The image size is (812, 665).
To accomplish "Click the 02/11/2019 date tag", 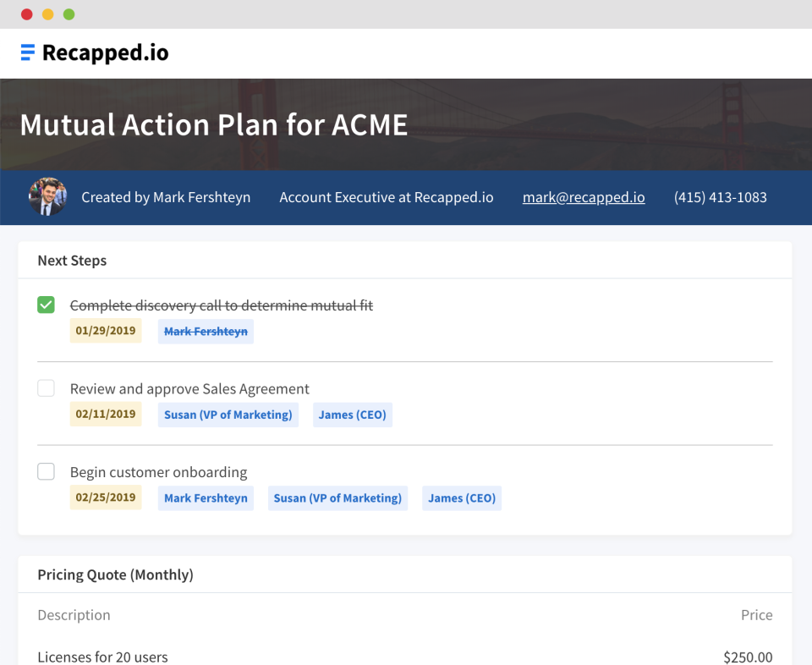I will (105, 414).
